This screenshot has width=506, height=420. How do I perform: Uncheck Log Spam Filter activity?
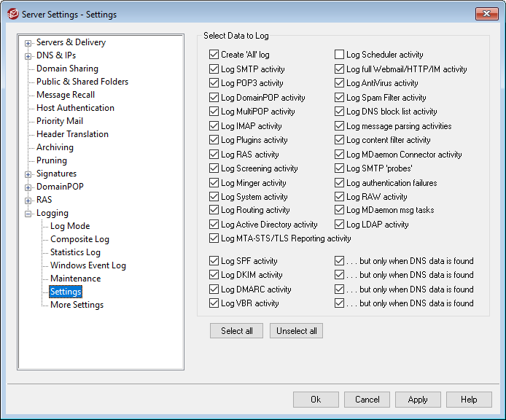(340, 98)
